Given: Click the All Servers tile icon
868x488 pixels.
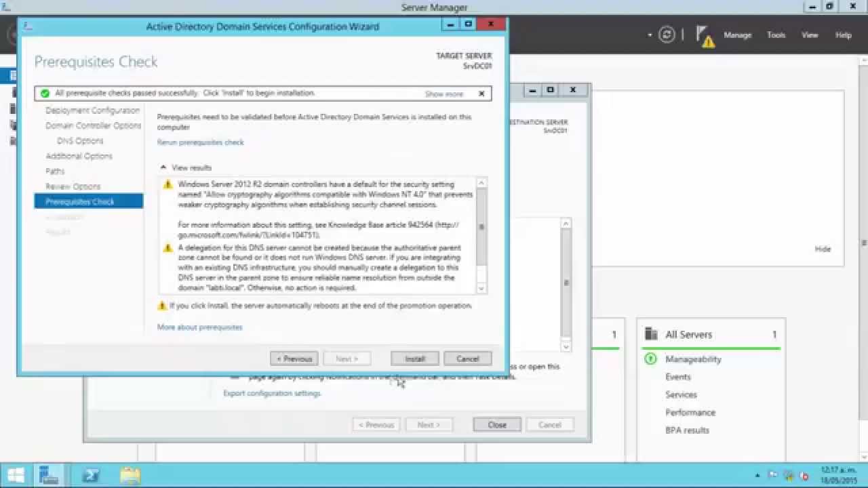Looking at the screenshot, I should 651,334.
